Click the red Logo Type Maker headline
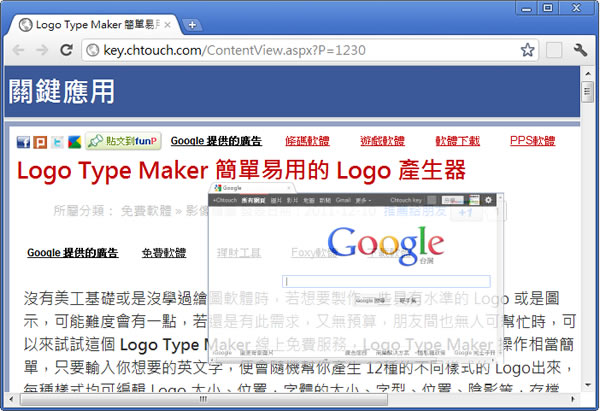Image resolution: width=600 pixels, height=411 pixels. point(241,170)
